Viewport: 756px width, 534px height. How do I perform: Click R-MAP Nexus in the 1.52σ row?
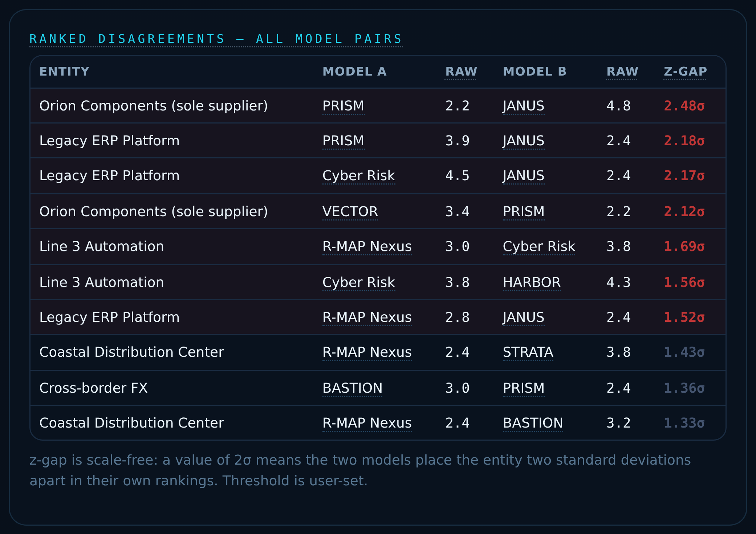[x=367, y=317]
